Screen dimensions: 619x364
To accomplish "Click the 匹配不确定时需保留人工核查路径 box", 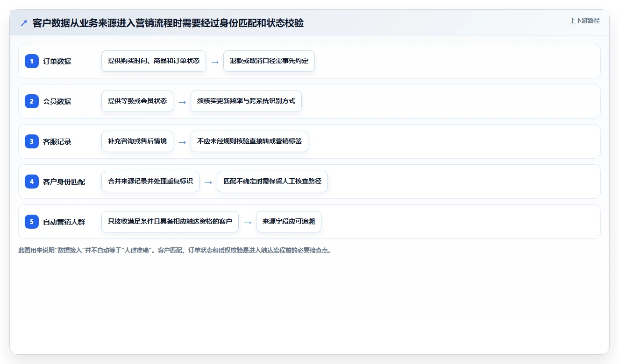I will click(x=272, y=182).
